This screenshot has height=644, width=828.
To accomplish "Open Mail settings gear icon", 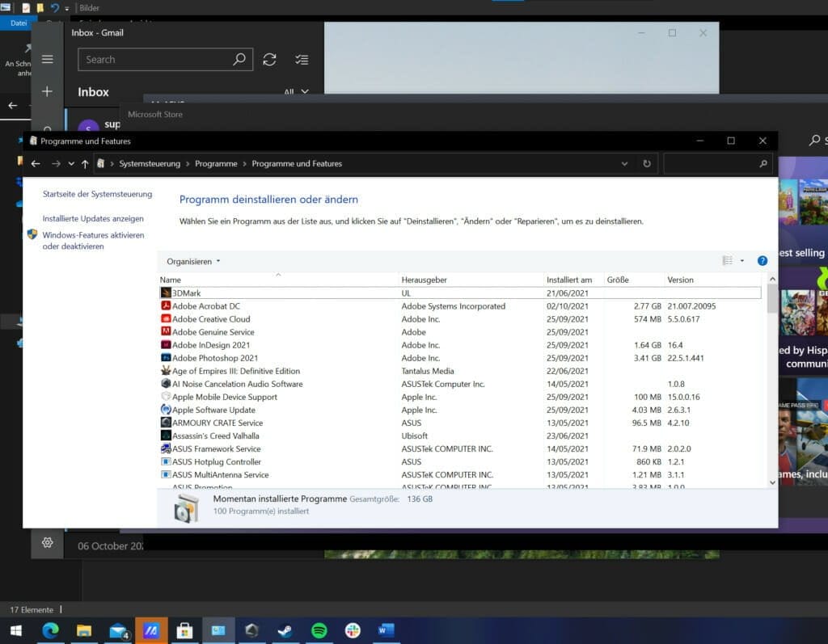I will click(47, 542).
